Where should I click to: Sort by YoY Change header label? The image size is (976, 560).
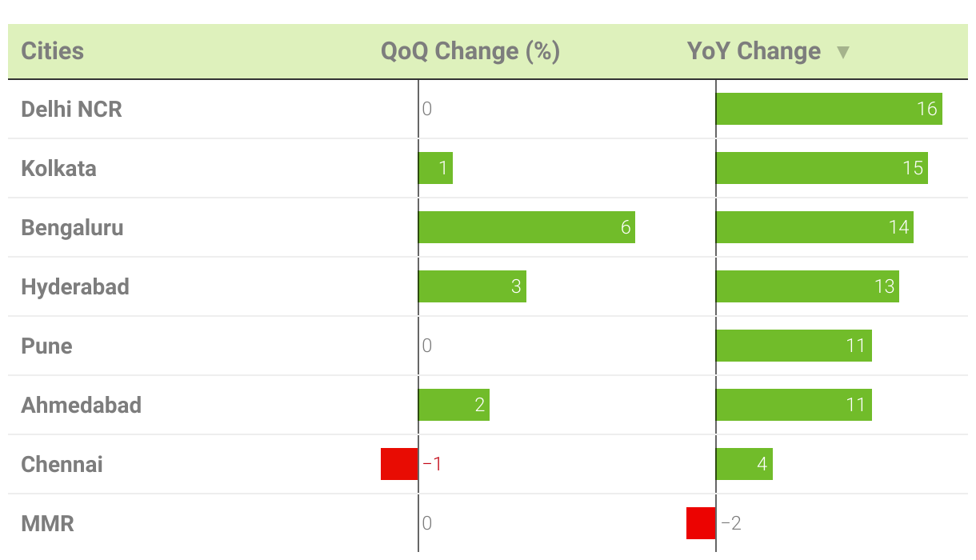[754, 51]
